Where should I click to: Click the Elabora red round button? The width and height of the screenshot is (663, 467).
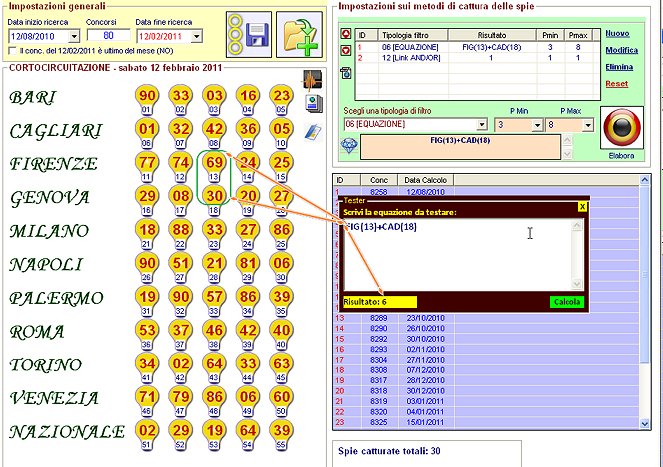coord(622,128)
